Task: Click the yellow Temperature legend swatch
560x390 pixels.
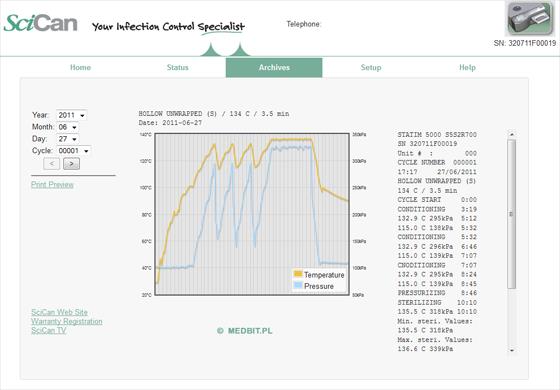Action: [x=298, y=274]
